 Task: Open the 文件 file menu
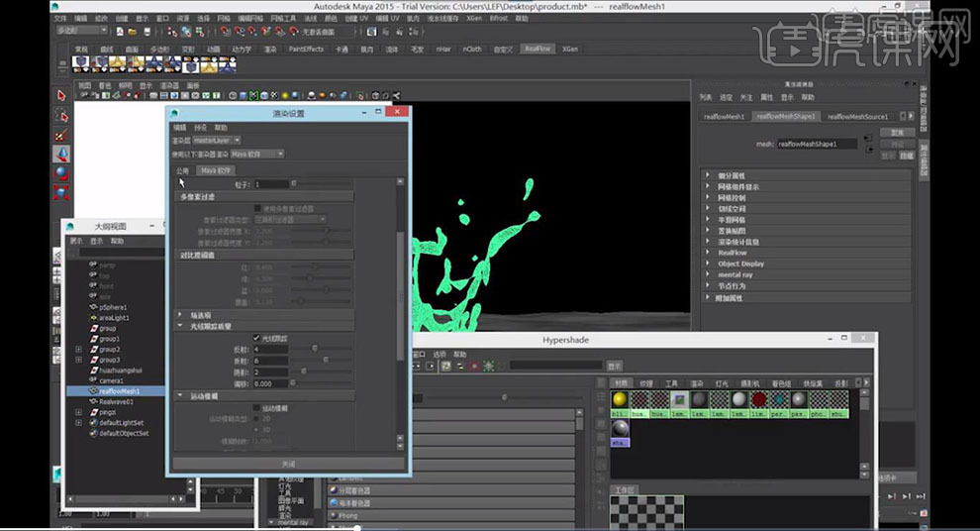pos(60,18)
